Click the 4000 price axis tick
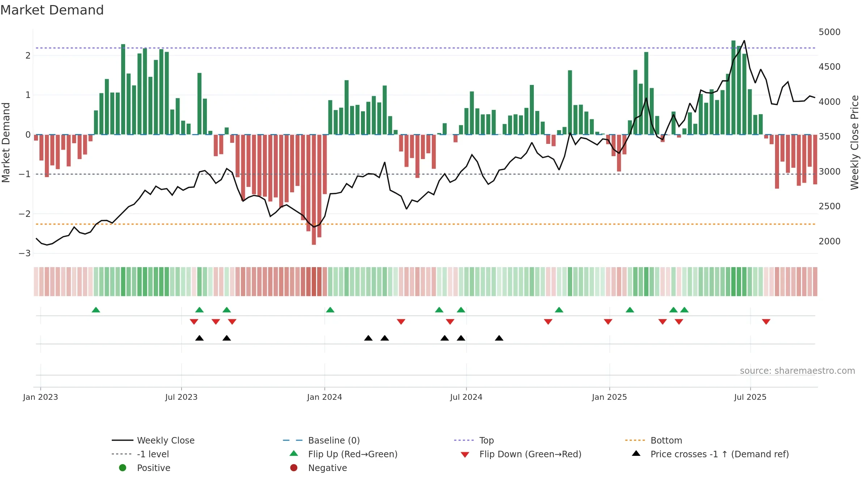 point(830,102)
